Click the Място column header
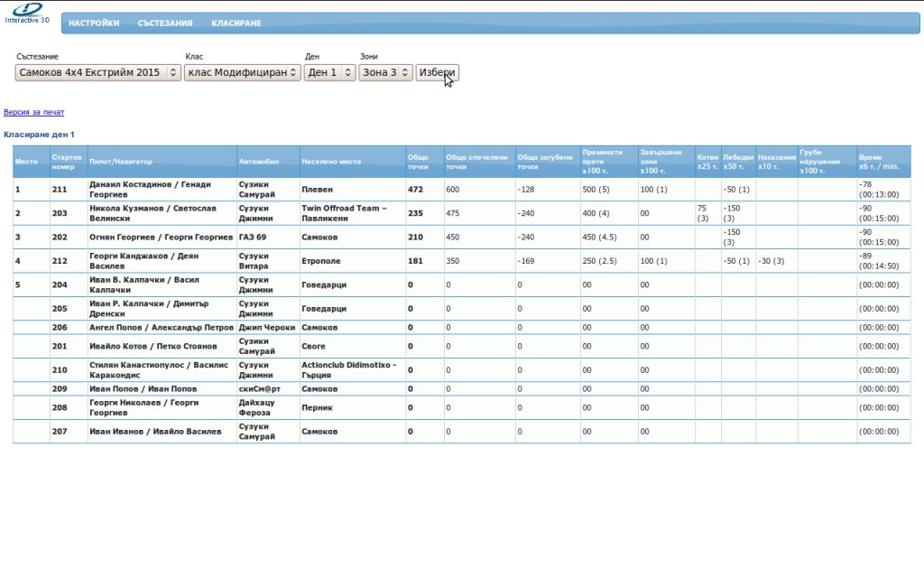The height and width of the screenshot is (578, 924). tap(26, 162)
